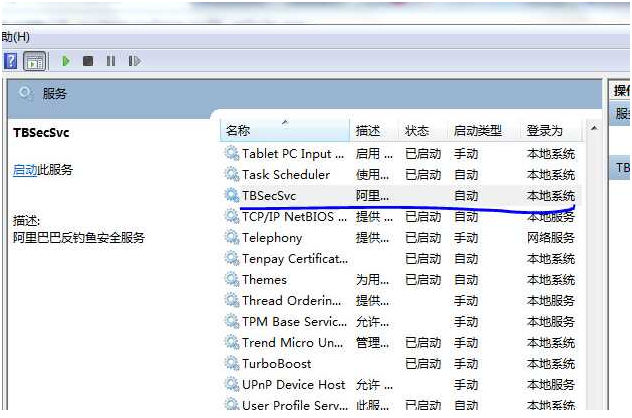Image resolution: width=632 pixels, height=418 pixels.
Task: Click the 服务 panel header title
Action: point(54,94)
